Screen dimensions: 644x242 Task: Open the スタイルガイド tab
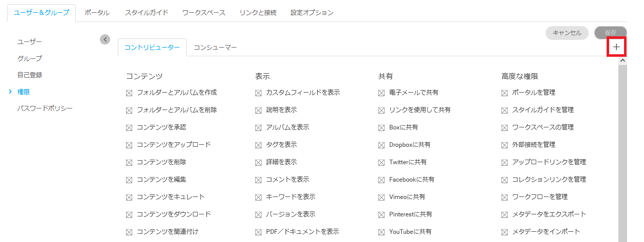(x=147, y=13)
